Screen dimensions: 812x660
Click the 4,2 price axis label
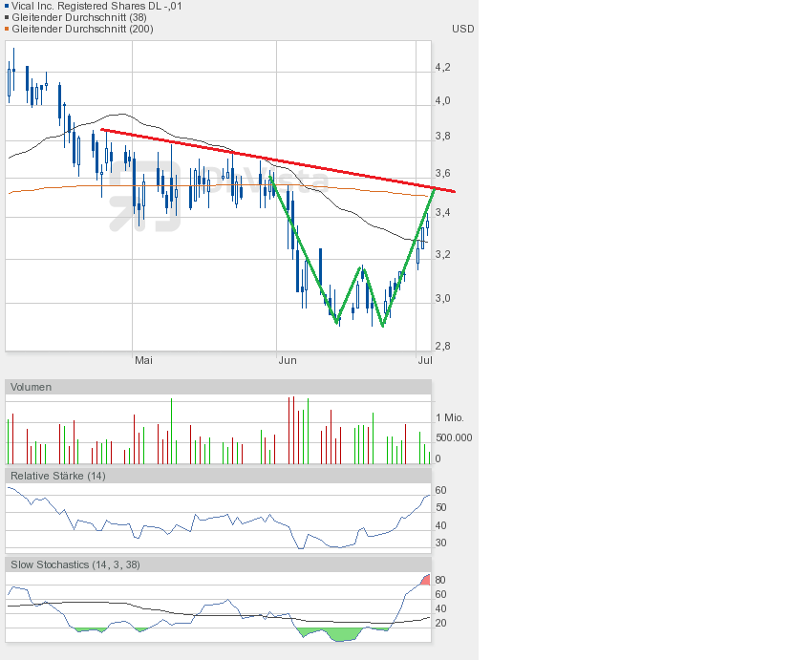(442, 68)
